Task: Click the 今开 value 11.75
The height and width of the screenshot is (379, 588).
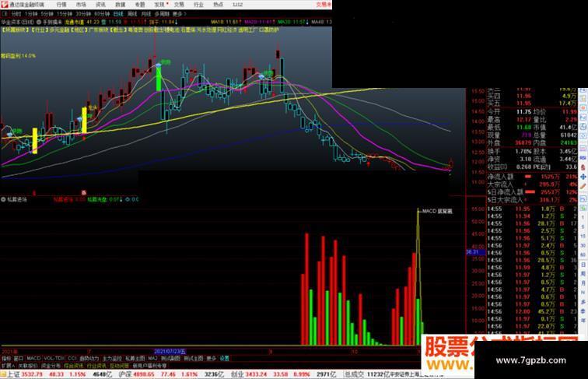Action: click(x=523, y=112)
